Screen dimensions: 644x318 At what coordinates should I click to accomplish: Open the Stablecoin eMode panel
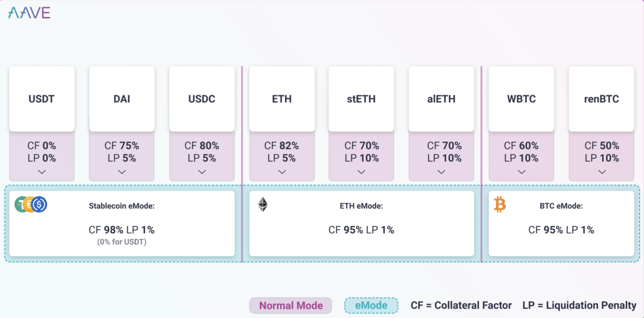click(122, 224)
